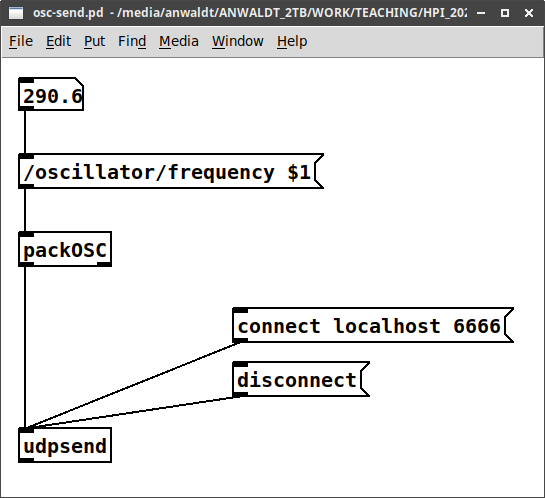545x498 pixels.
Task: Select the packOSC object box
Action: [65, 249]
